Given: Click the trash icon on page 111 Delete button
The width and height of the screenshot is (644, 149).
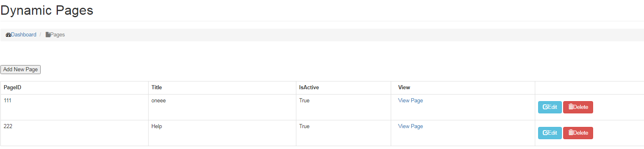Looking at the screenshot, I should point(571,107).
